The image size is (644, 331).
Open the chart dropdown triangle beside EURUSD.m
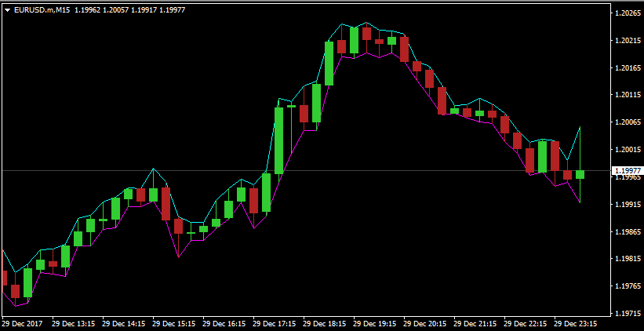coord(8,10)
